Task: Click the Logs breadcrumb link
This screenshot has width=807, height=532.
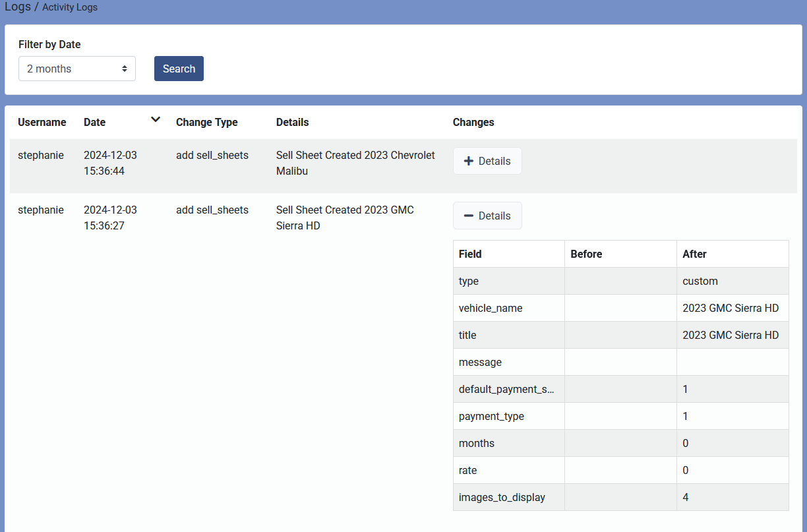Action: tap(18, 7)
